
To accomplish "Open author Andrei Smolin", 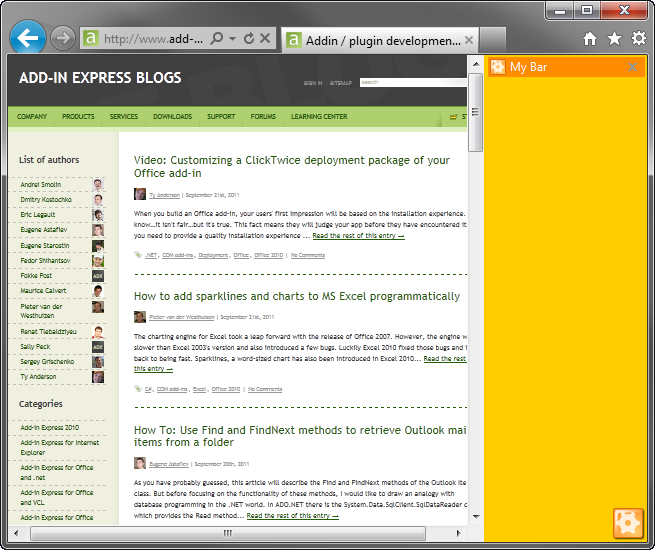I will pyautogui.click(x=41, y=185).
